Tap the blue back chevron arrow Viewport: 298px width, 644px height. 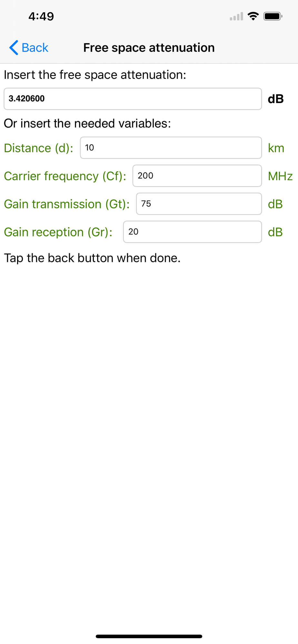[14, 48]
